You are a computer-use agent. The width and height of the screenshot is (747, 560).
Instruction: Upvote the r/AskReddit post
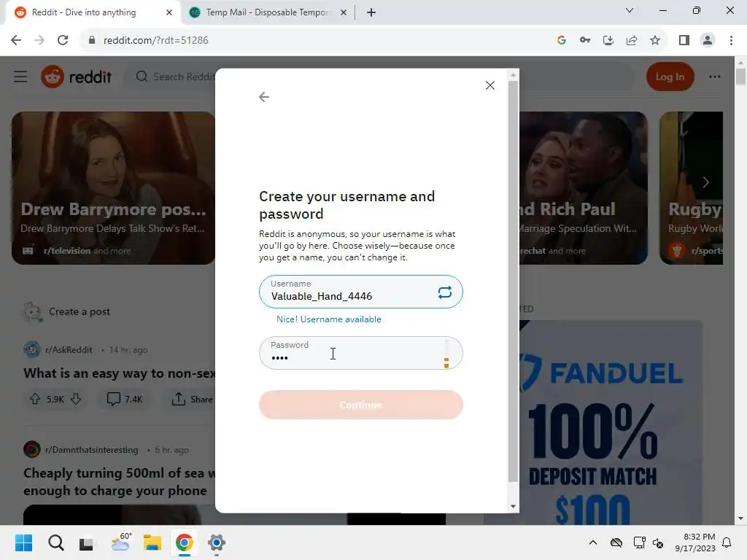click(35, 399)
